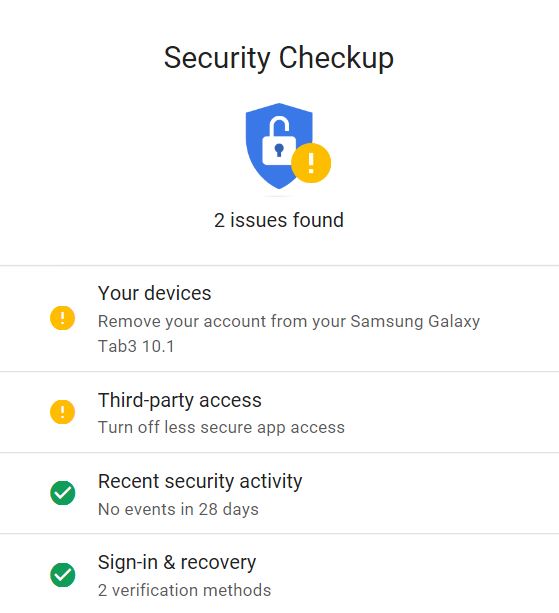
Task: Click the word 'recovery' in Sign-in heading
Action: (x=218, y=563)
